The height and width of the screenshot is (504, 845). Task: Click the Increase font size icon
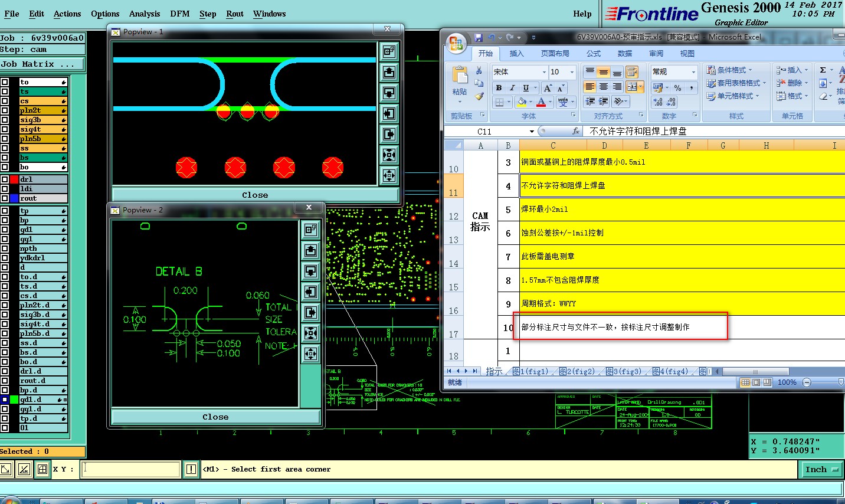[x=548, y=87]
